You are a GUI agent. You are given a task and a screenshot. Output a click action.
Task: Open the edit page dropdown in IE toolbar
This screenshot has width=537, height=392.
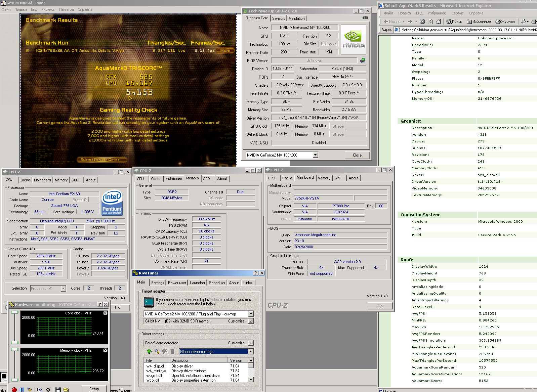pyautogui.click(x=528, y=21)
